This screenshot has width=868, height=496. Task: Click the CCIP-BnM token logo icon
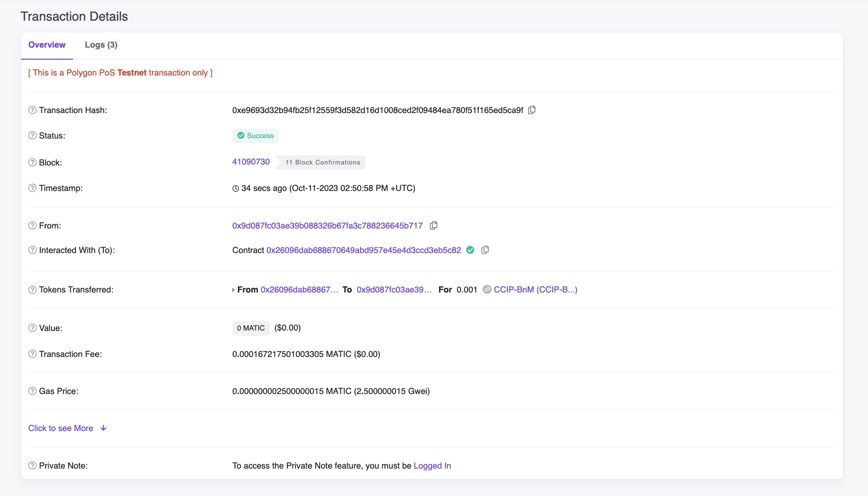tap(487, 290)
